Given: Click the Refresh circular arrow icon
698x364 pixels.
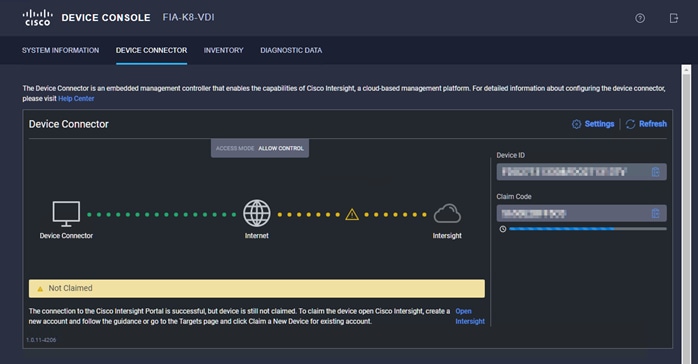Looking at the screenshot, I should click(630, 124).
